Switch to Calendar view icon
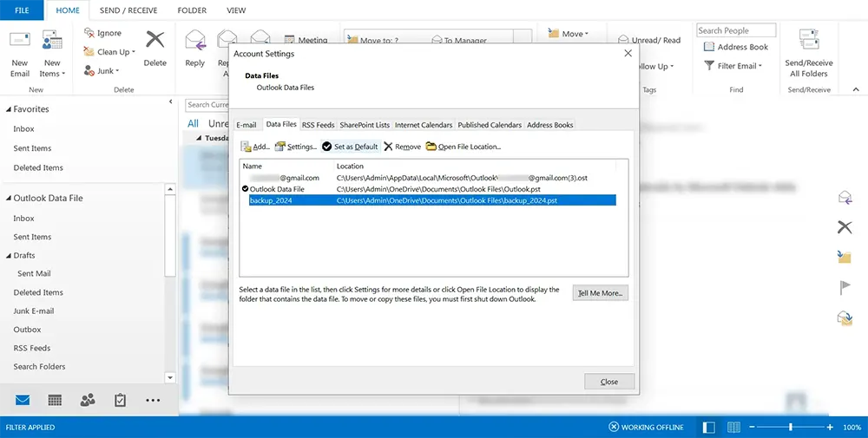This screenshot has width=868, height=438. tap(55, 400)
